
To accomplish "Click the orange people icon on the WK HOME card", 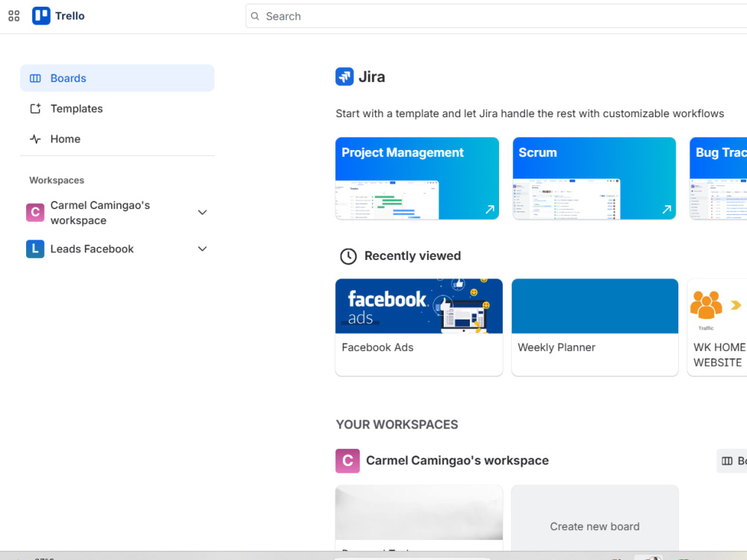I will click(x=706, y=305).
